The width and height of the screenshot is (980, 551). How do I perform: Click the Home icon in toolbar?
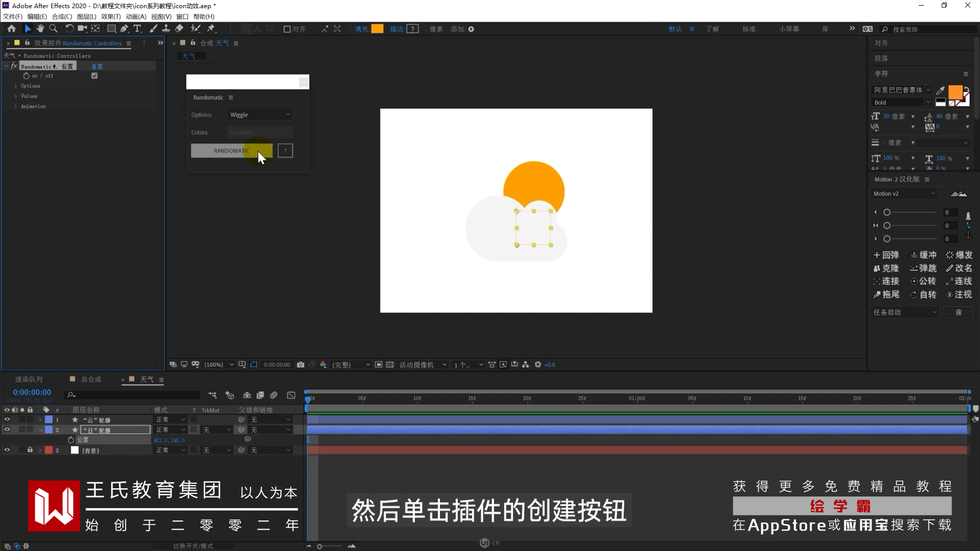[x=11, y=29]
